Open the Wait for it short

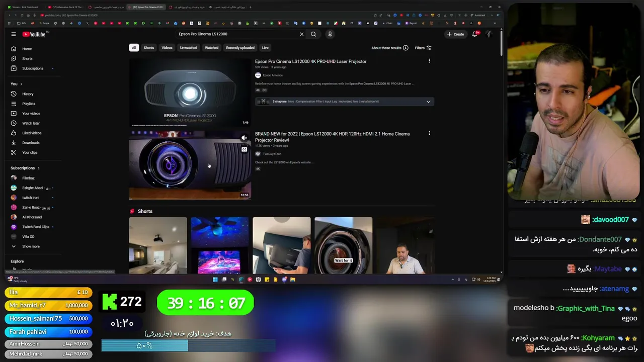pos(344,245)
